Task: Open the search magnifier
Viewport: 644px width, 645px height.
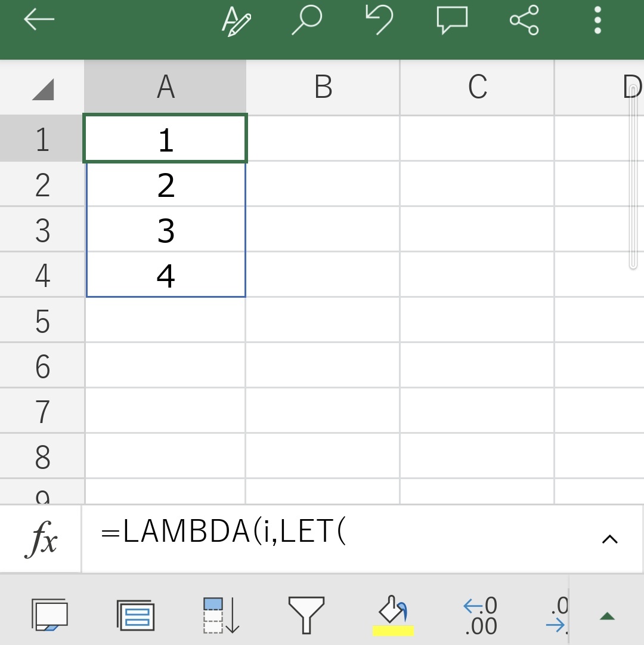Action: (x=307, y=20)
